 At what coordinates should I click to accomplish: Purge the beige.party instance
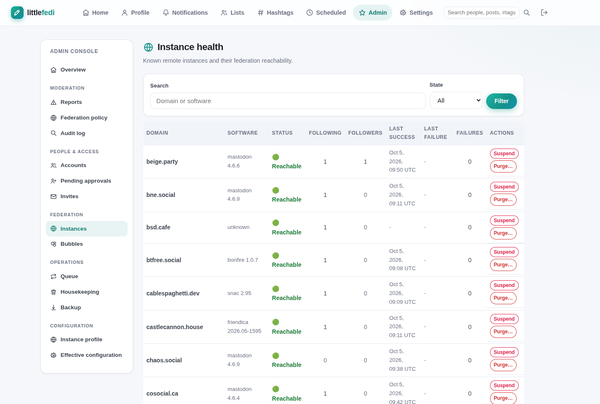tap(503, 166)
